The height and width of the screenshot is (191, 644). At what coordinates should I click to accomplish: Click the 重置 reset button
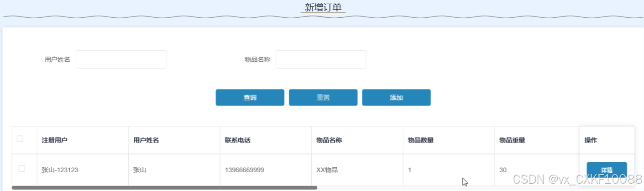[x=323, y=98]
